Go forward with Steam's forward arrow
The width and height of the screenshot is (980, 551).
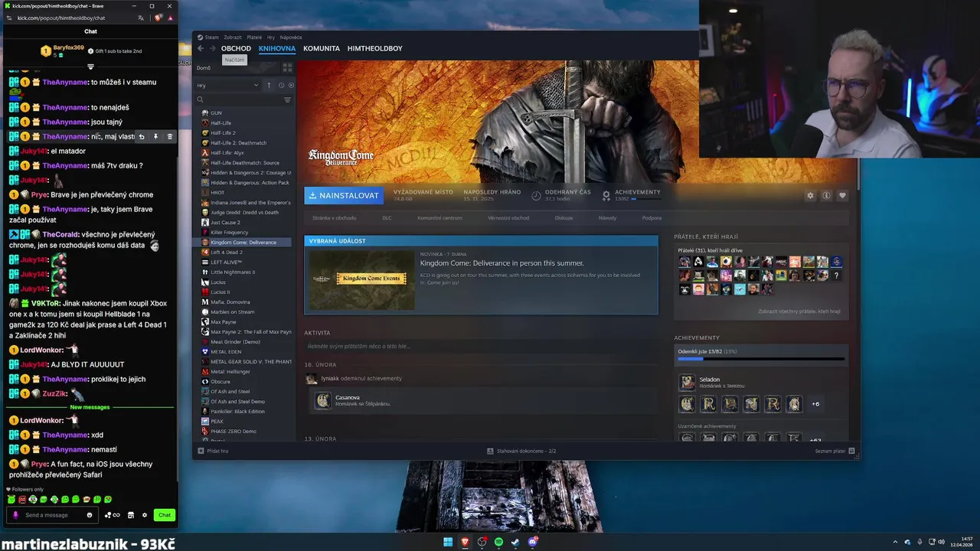coord(212,48)
